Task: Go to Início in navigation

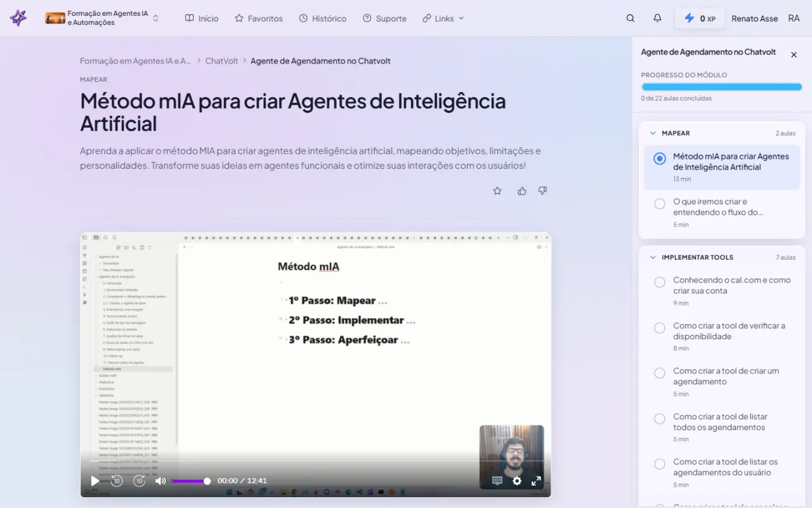Action: [x=202, y=18]
